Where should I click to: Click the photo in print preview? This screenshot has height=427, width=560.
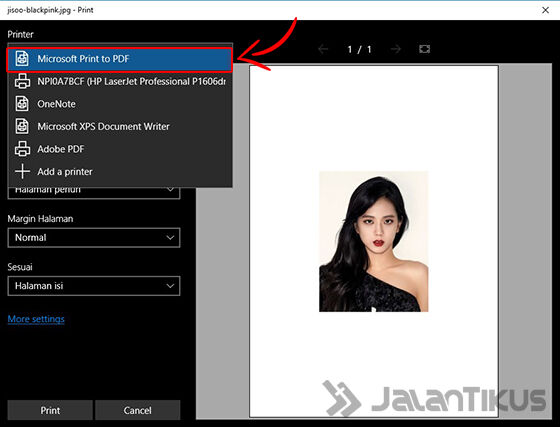tap(374, 242)
